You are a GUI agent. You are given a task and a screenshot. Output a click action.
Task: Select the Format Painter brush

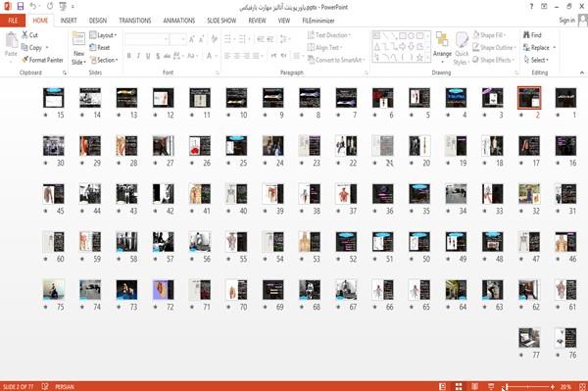pyautogui.click(x=24, y=60)
